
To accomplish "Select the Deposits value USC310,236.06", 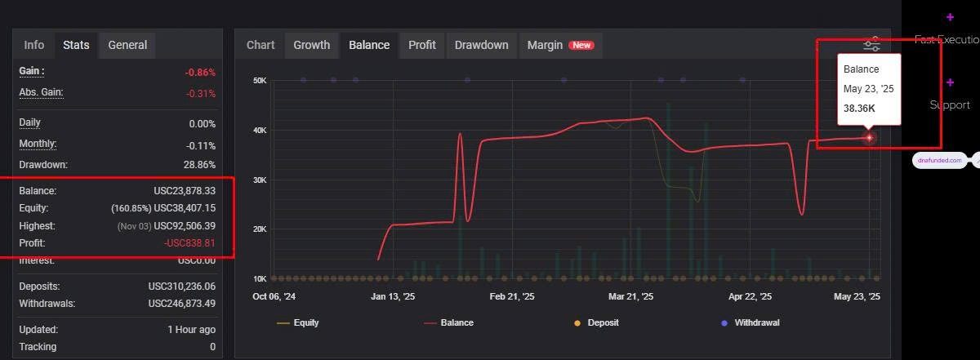I will pyautogui.click(x=182, y=287).
